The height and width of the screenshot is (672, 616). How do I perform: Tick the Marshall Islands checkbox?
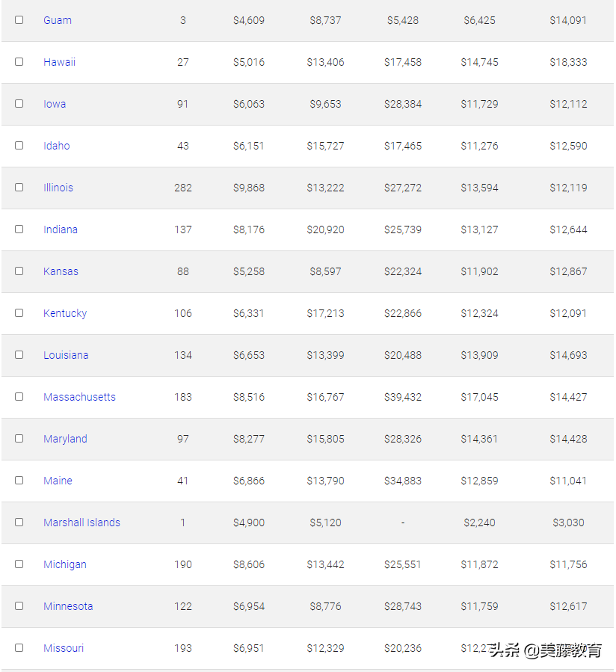click(19, 523)
